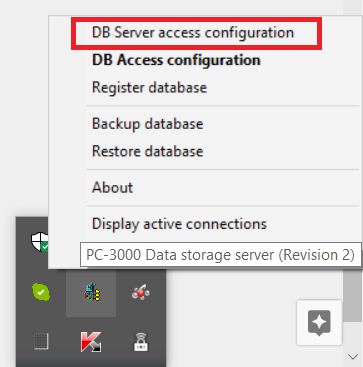This screenshot has width=363, height=367.
Task: Choose bold DB Access configuration entry
Action: coord(176,60)
